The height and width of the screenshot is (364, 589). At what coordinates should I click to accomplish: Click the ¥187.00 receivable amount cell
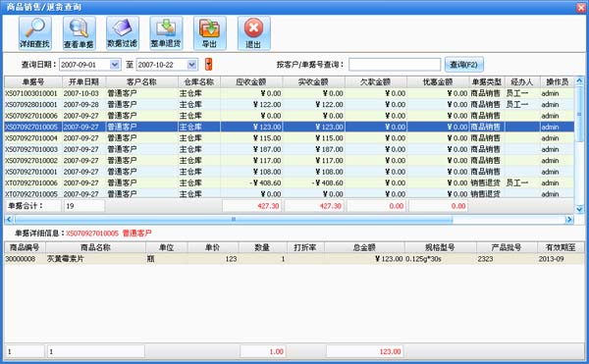pos(251,149)
